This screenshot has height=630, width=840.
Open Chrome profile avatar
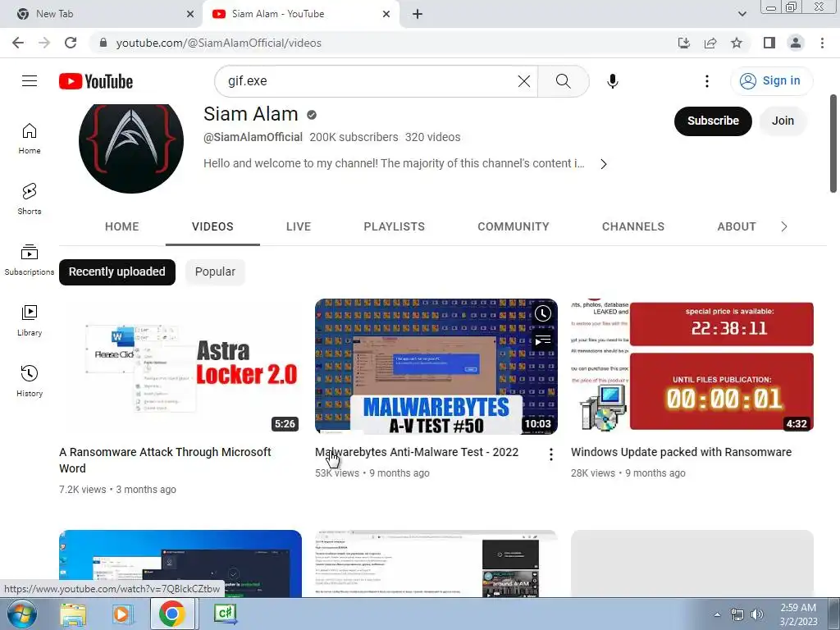tap(796, 43)
